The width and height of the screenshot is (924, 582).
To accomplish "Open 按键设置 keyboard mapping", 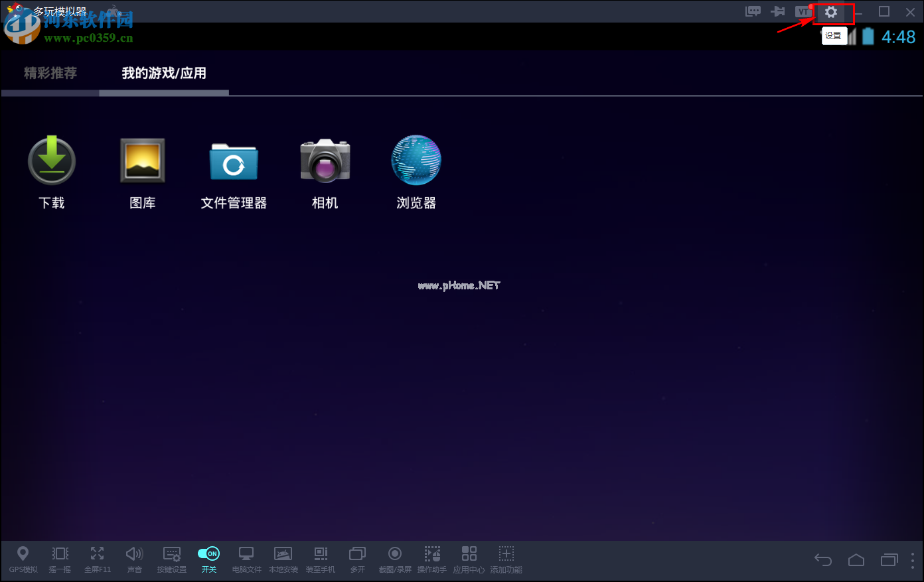I will point(171,558).
